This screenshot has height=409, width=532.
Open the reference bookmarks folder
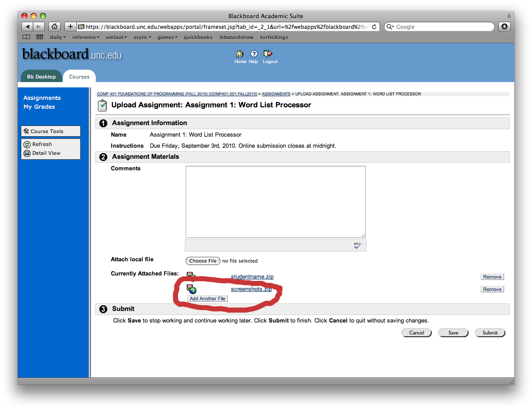pos(86,37)
